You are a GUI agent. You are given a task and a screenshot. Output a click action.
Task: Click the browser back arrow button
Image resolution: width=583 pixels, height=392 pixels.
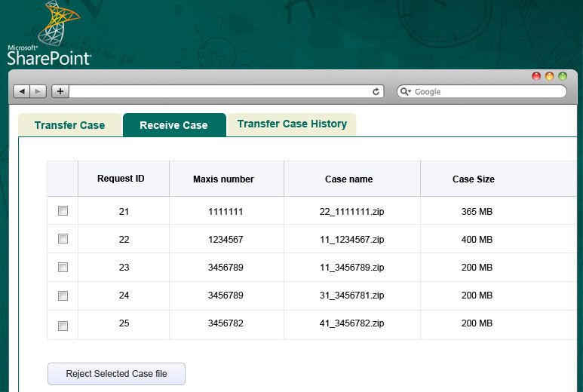coord(21,91)
